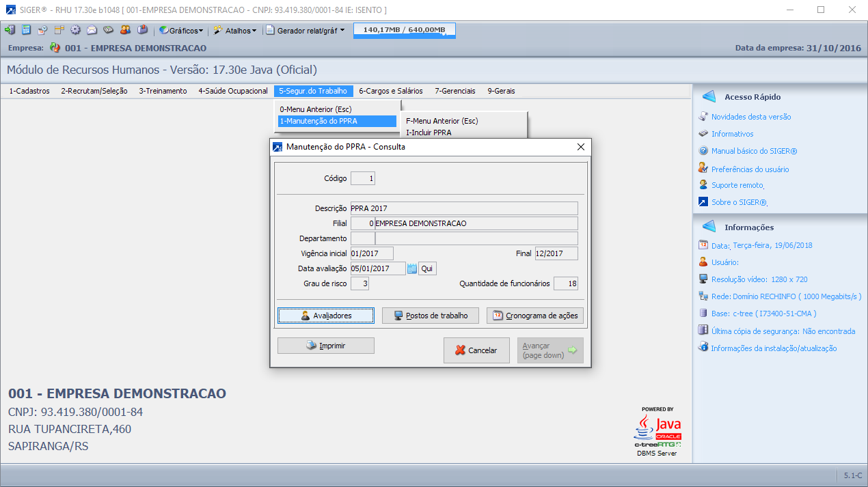Click the Cancelar button
The width and height of the screenshot is (868, 487).
(x=476, y=350)
